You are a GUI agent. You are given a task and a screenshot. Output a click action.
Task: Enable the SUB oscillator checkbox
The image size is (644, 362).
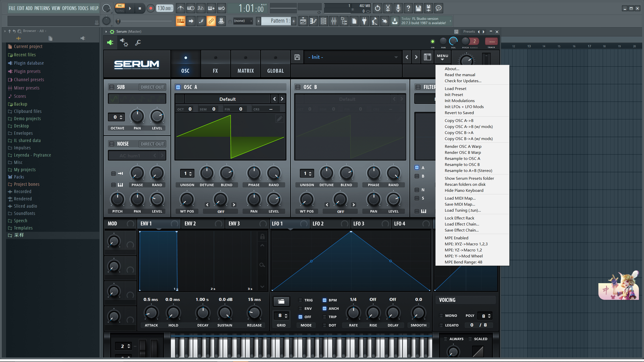(x=112, y=87)
